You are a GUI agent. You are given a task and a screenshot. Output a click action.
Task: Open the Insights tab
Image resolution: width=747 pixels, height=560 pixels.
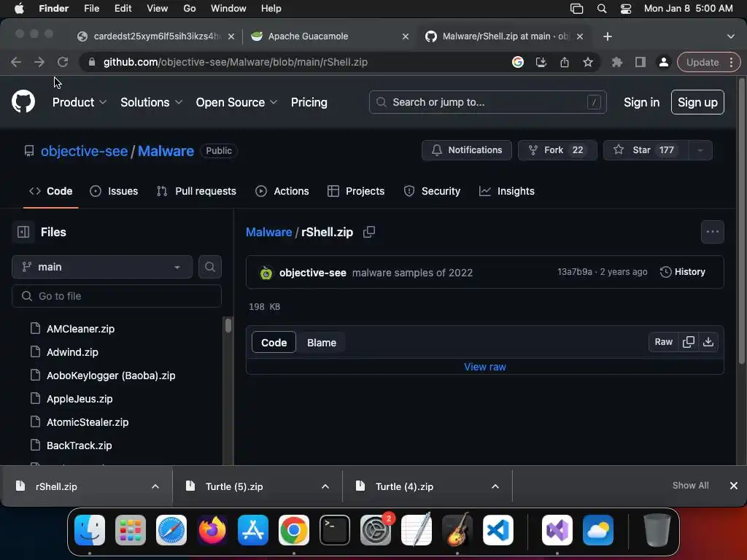click(507, 191)
